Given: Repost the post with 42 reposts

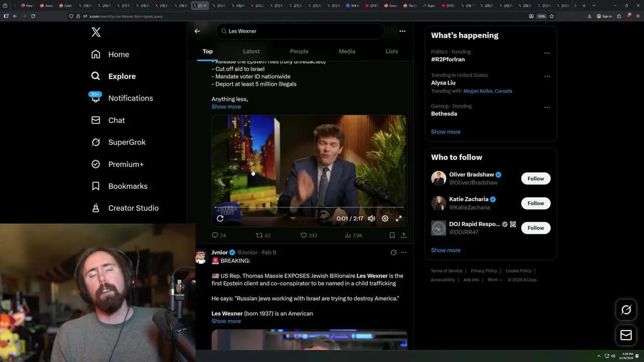Looking at the screenshot, I should click(x=263, y=235).
